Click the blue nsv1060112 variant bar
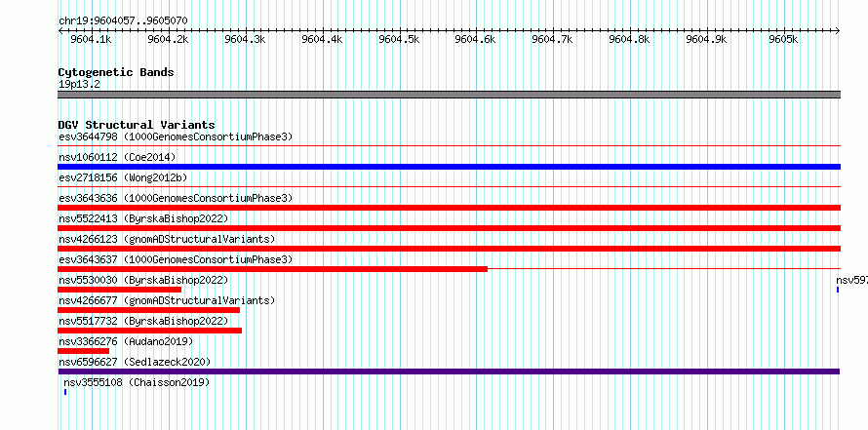 coord(449,167)
